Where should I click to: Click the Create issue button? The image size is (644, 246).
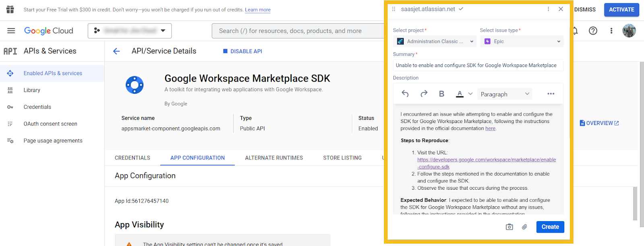550,227
